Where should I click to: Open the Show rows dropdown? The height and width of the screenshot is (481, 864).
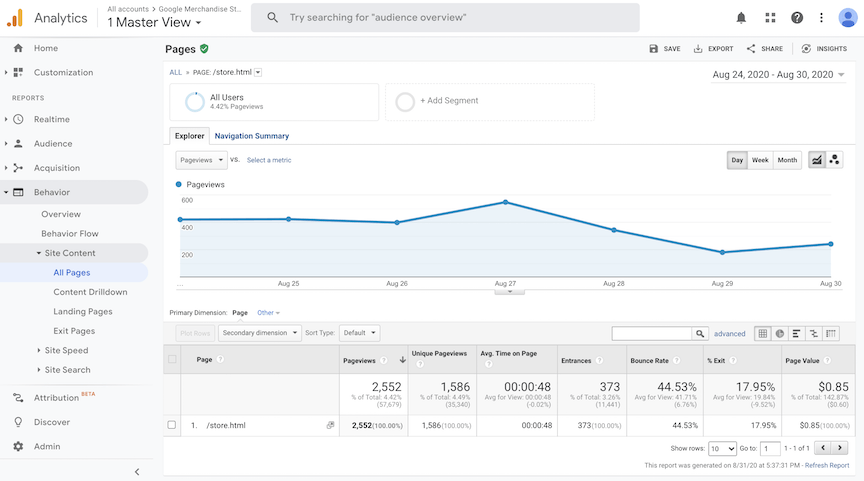[x=722, y=448]
